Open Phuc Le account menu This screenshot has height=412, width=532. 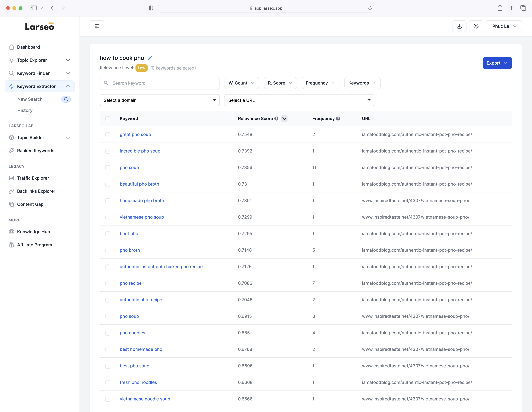pos(504,26)
